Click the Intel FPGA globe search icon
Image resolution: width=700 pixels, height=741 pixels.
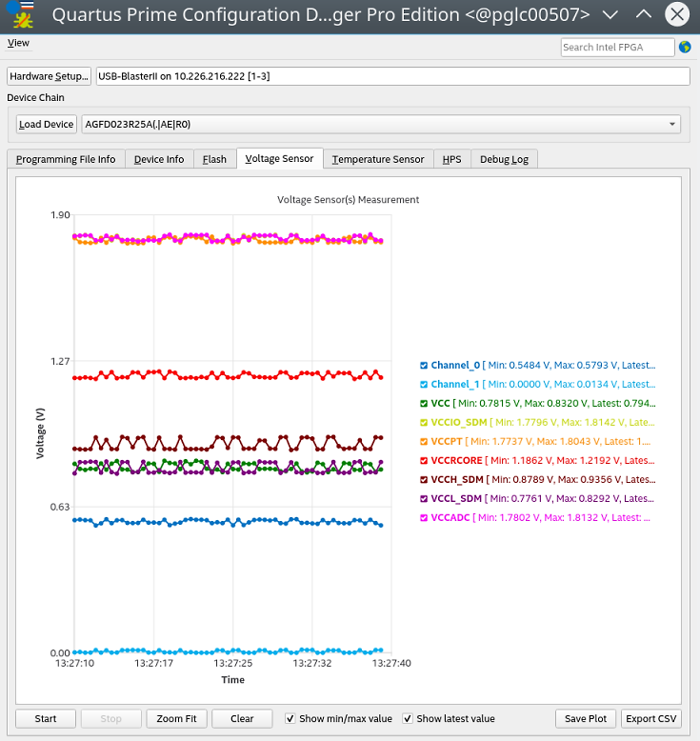(685, 47)
